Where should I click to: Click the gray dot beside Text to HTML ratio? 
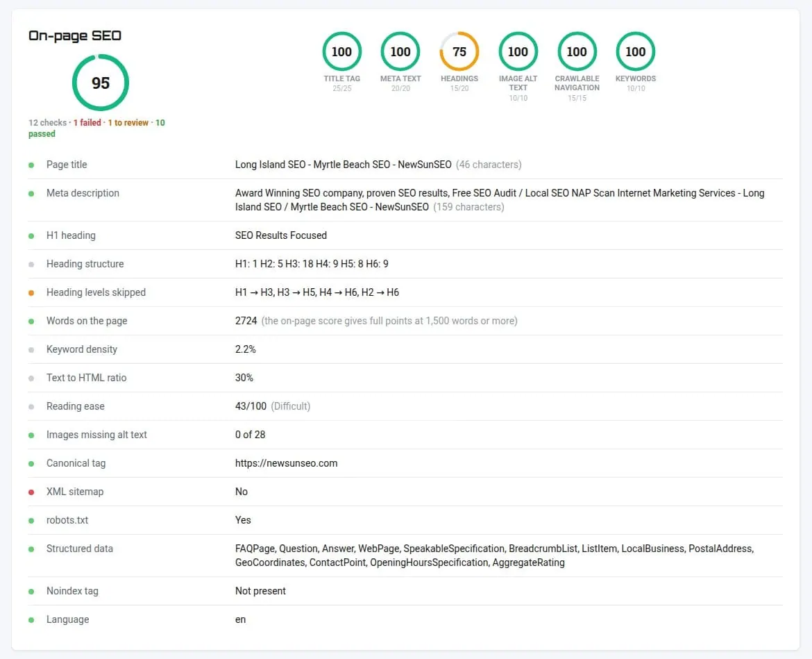click(31, 378)
